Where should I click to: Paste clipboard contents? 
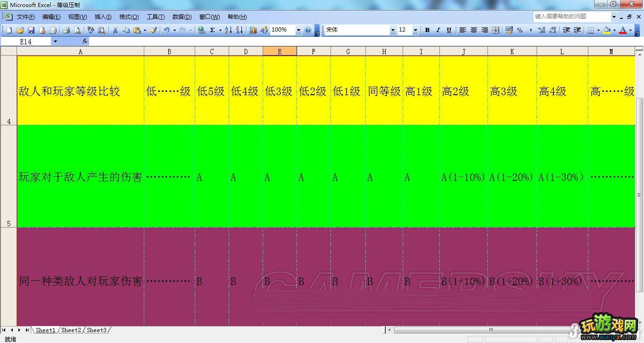[x=137, y=30]
